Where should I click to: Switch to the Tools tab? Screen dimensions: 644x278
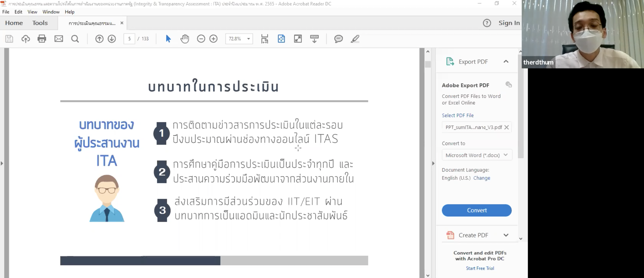pyautogui.click(x=40, y=23)
